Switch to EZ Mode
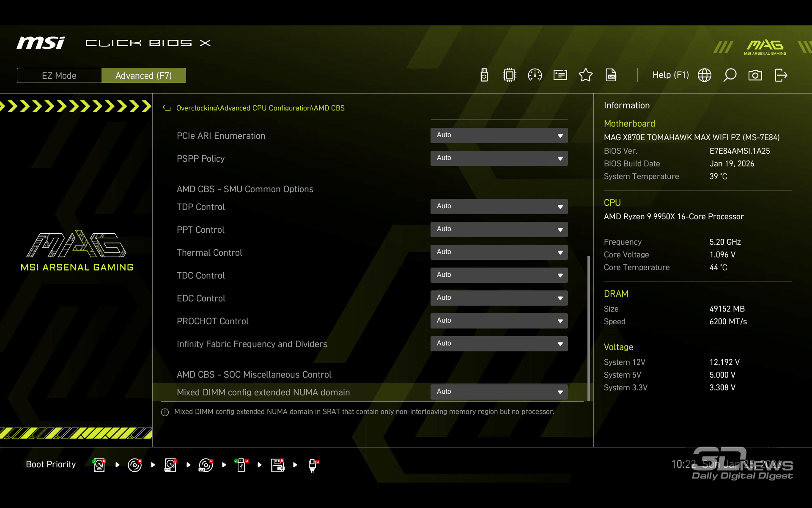This screenshot has height=508, width=812. click(59, 76)
